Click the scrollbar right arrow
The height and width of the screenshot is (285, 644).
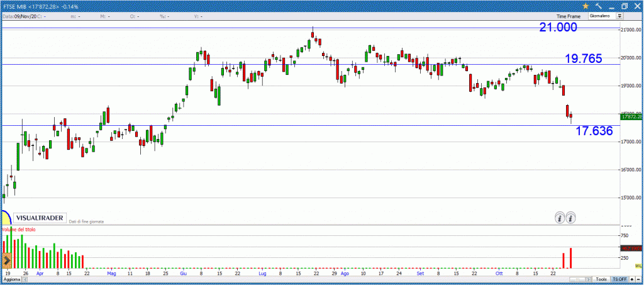click(x=590, y=279)
